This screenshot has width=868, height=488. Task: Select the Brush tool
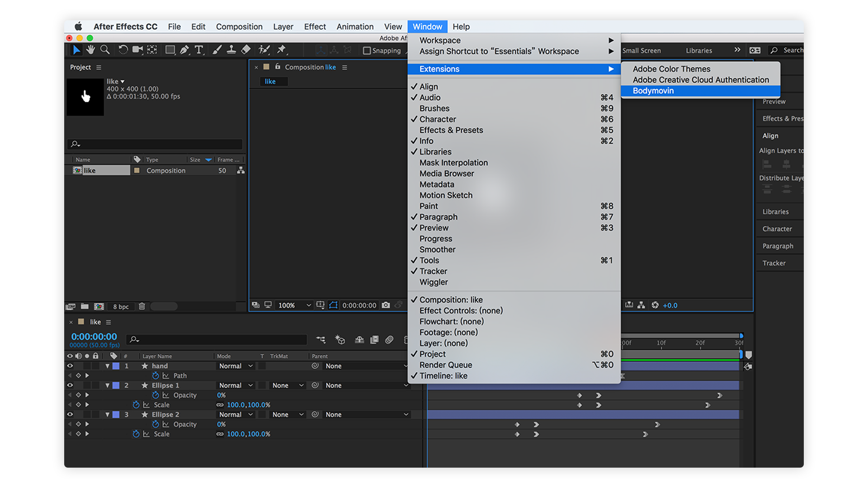pos(217,50)
